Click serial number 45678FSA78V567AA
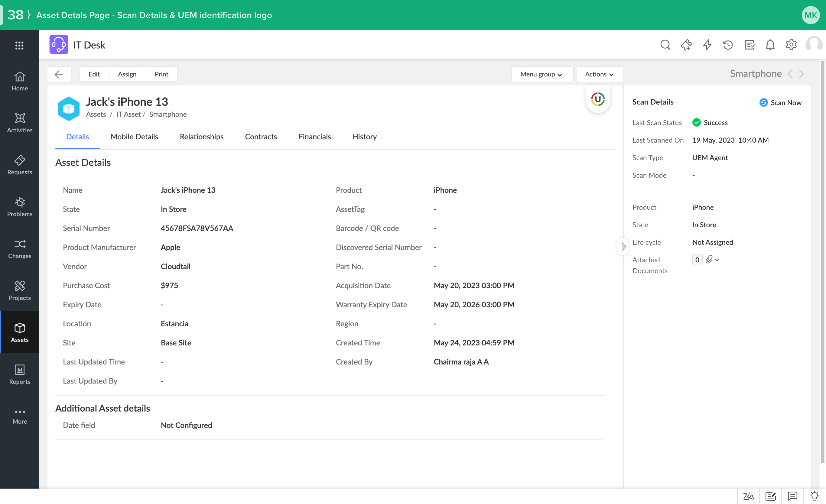This screenshot has height=504, width=826. [x=197, y=228]
